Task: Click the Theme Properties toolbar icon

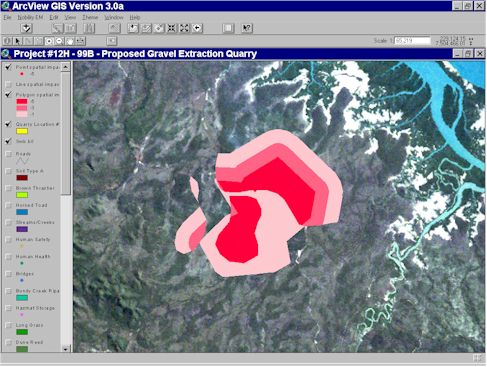Action: pyautogui.click(x=57, y=28)
